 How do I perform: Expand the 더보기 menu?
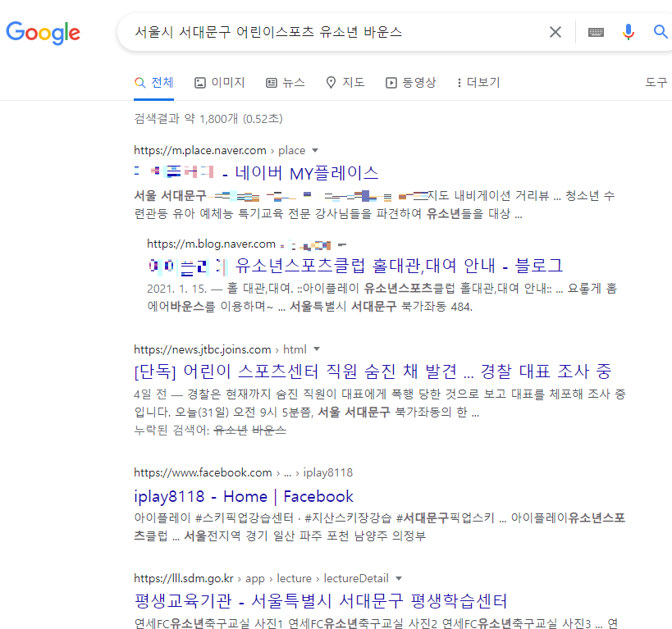[x=478, y=82]
